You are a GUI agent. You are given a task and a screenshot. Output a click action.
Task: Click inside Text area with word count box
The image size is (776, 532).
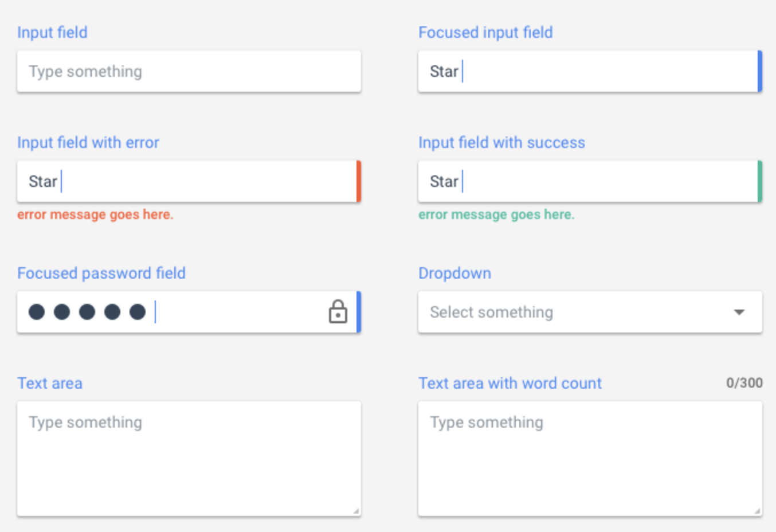(590, 459)
